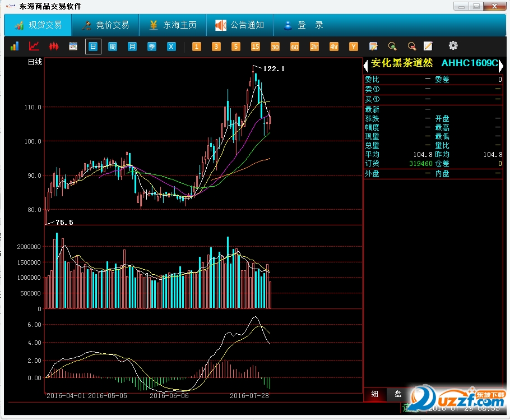Viewport: 510px width, 420px height.
Task: Click the 75.5 low price label
Action: click(x=64, y=223)
